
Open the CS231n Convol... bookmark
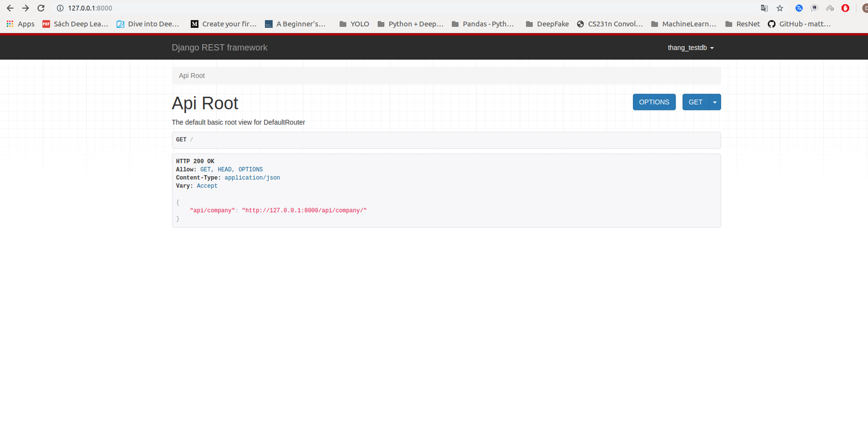[610, 24]
